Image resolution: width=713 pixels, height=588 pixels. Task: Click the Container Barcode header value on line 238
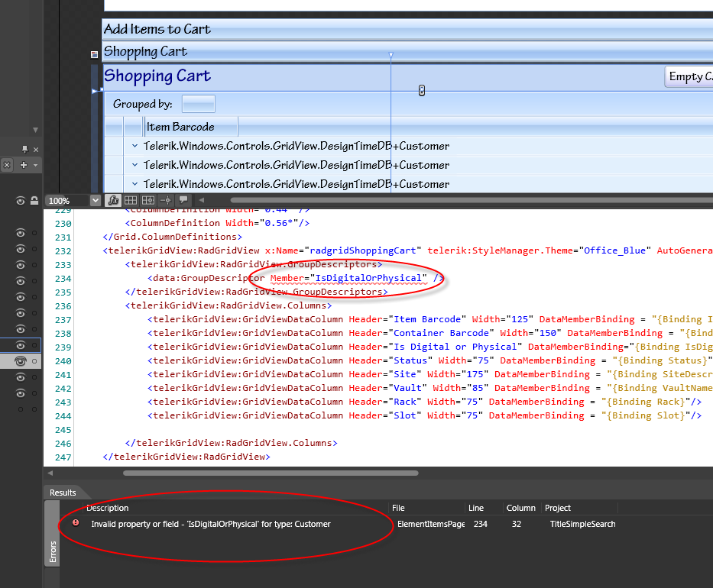coord(441,333)
